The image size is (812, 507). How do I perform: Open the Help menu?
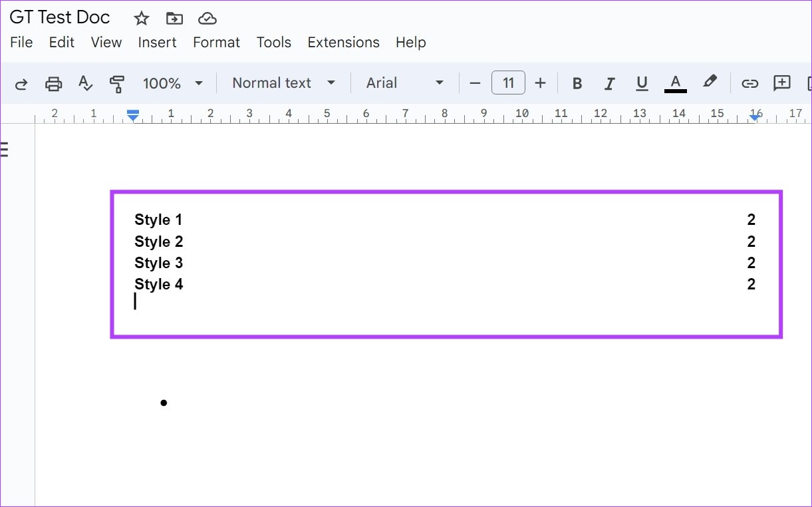coord(410,43)
